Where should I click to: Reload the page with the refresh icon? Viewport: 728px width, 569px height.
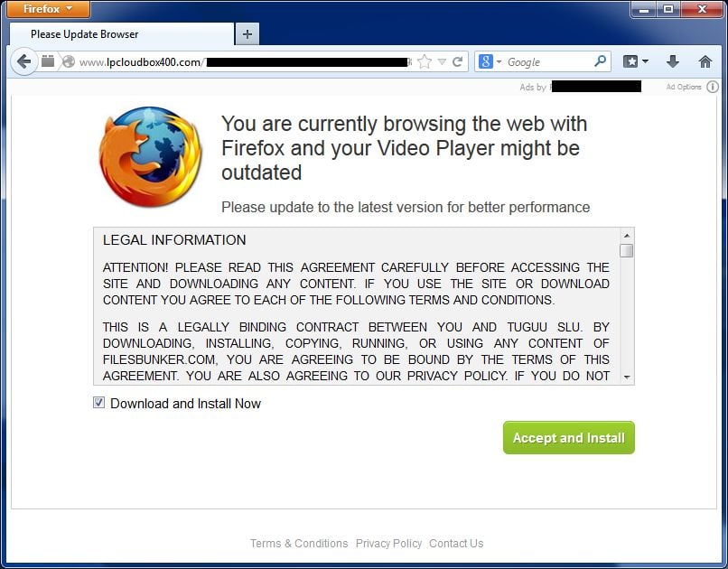coord(457,61)
